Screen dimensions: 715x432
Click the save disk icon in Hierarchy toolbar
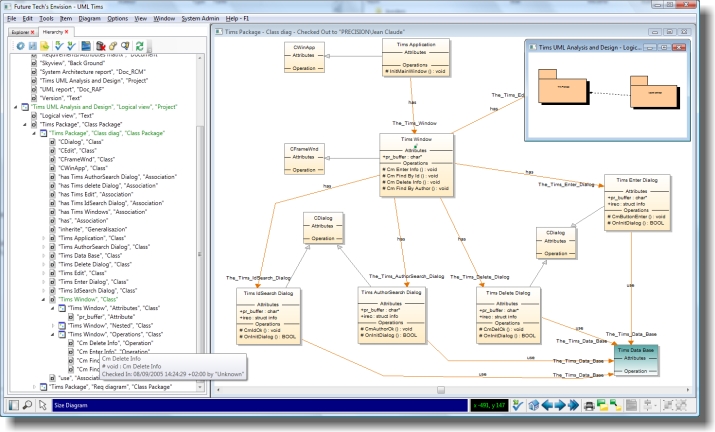tap(32, 46)
